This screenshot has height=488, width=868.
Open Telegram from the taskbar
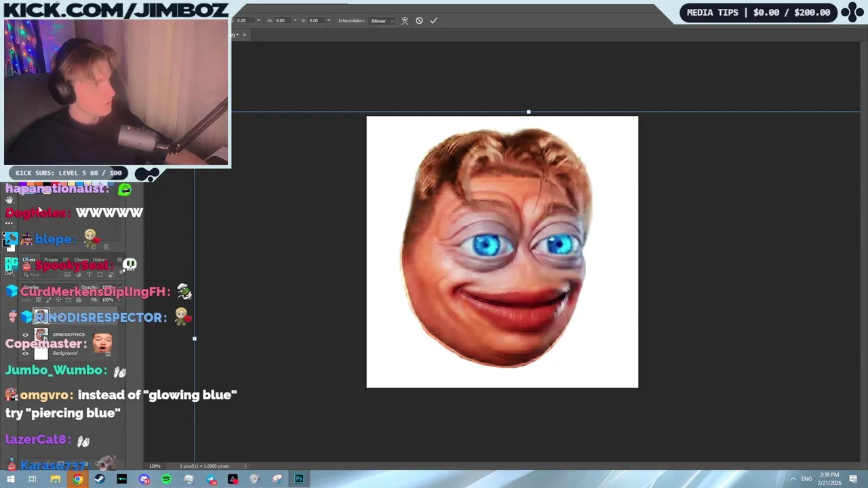[x=211, y=479]
